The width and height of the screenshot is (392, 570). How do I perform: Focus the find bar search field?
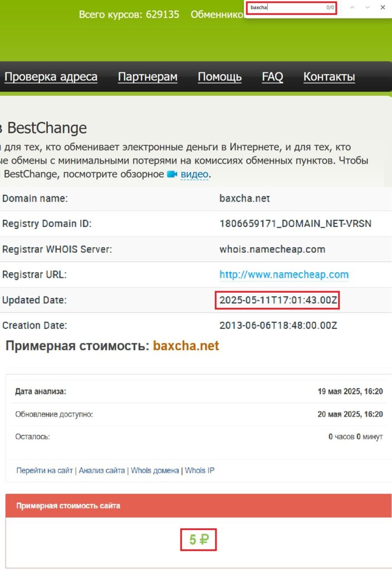click(x=287, y=7)
